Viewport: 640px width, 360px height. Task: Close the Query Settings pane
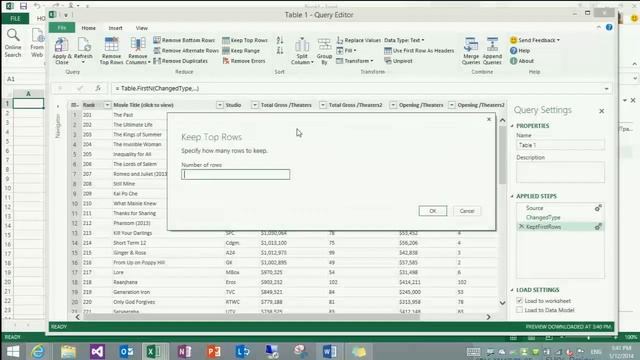601,111
